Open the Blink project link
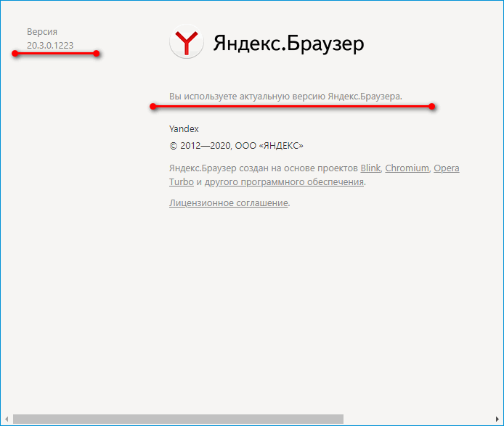 pyautogui.click(x=370, y=168)
